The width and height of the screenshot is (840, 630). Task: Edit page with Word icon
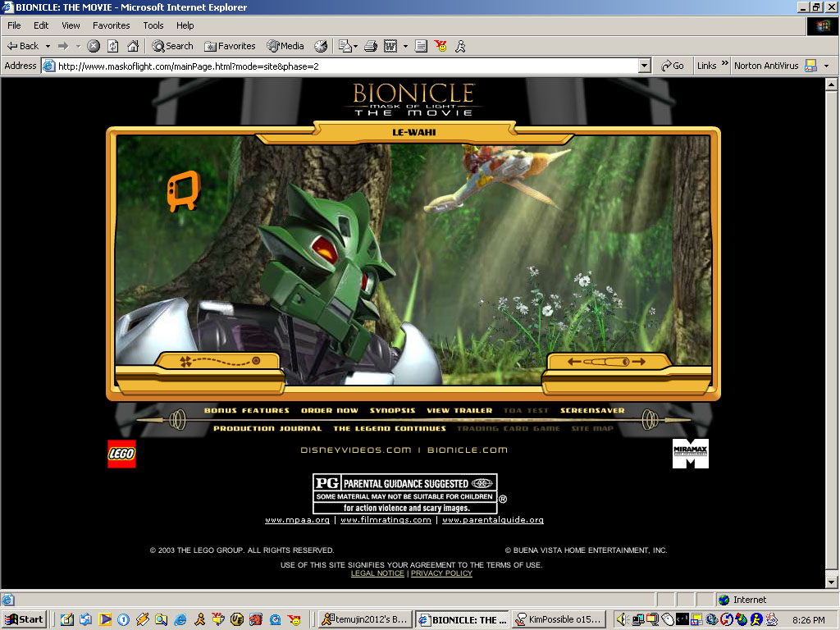point(390,46)
